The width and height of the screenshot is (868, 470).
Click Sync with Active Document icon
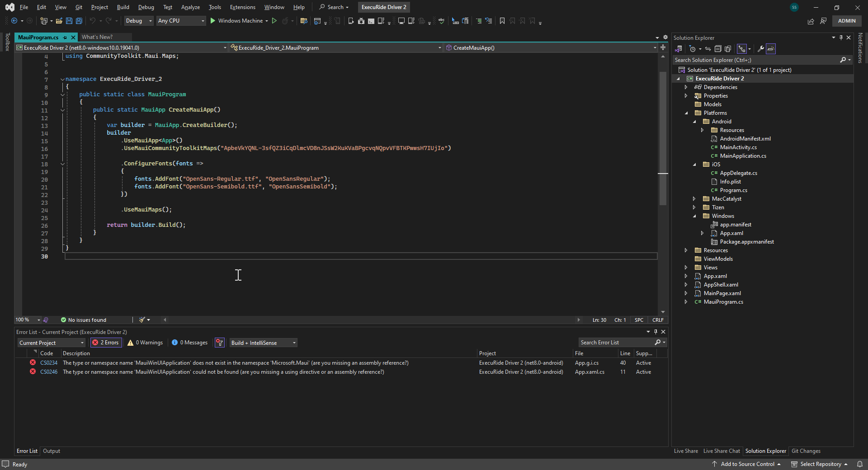[x=708, y=49]
